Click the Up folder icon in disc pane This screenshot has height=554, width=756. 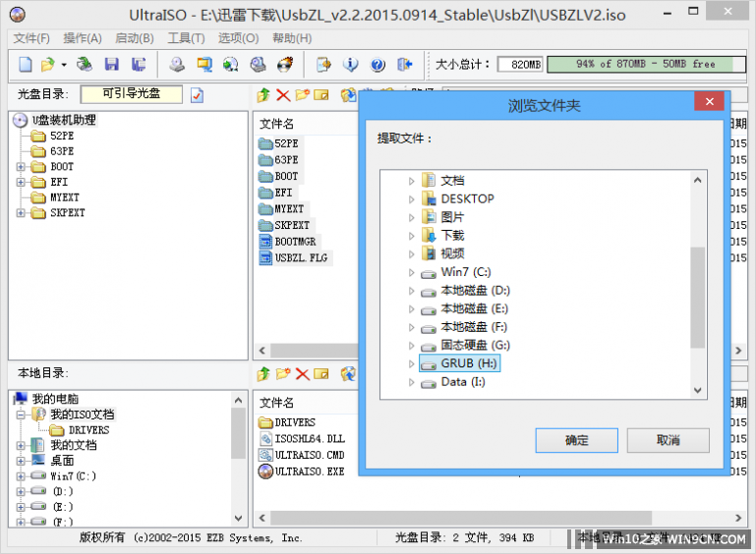point(263,95)
